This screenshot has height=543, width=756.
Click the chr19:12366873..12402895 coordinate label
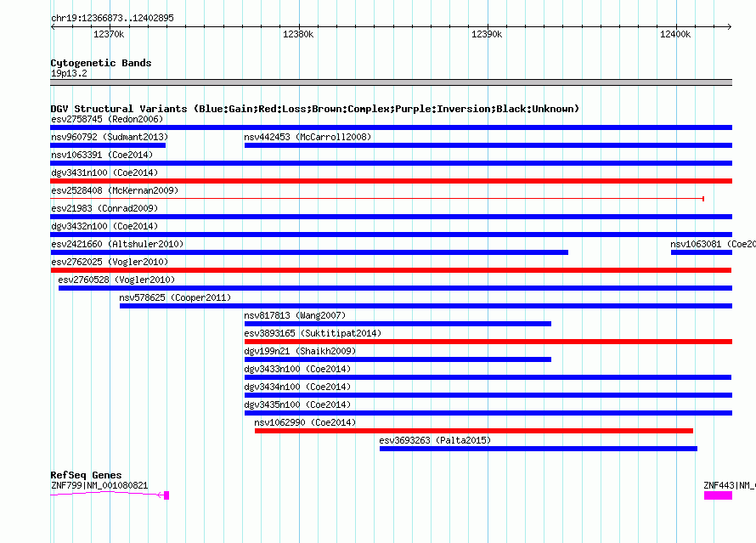click(112, 18)
